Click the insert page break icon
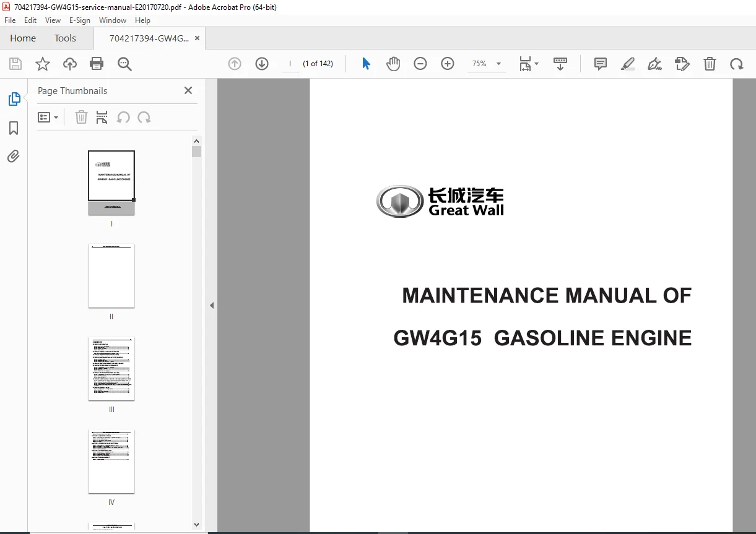This screenshot has height=534, width=756. [x=102, y=117]
